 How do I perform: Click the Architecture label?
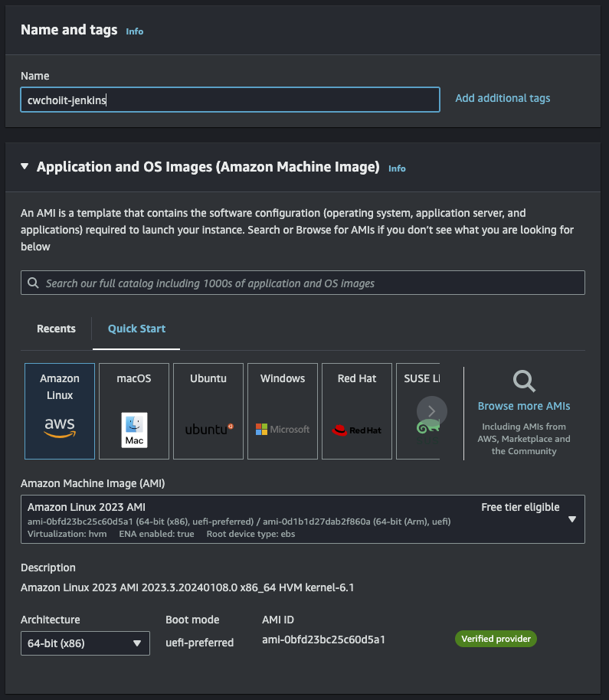click(x=51, y=620)
